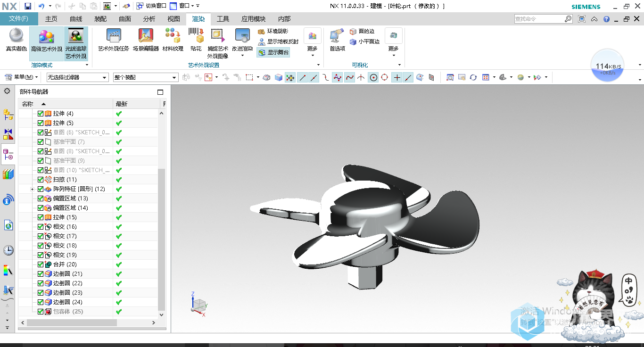The height and width of the screenshot is (347, 644).
Task: Uncheck the 拉伸 (15) feature checkbox
Action: tap(40, 217)
